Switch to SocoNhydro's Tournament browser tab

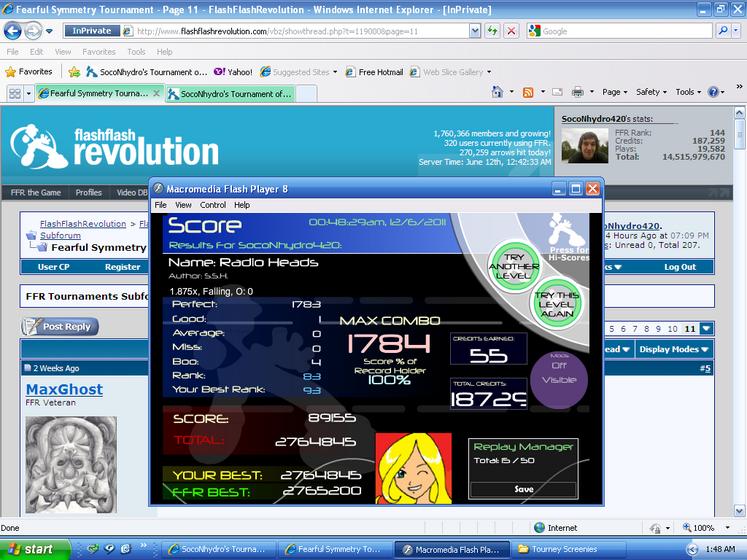point(230,94)
